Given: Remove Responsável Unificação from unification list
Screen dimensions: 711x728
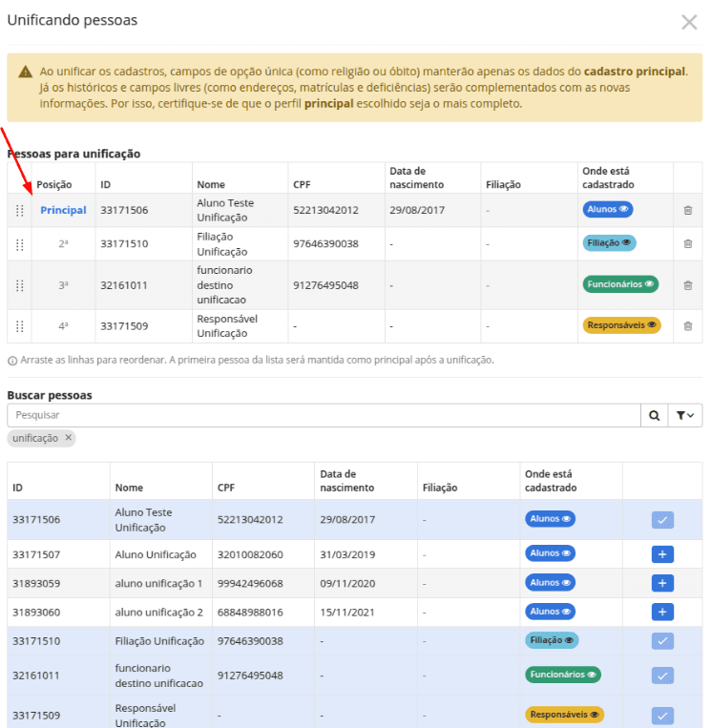Looking at the screenshot, I should [688, 326].
